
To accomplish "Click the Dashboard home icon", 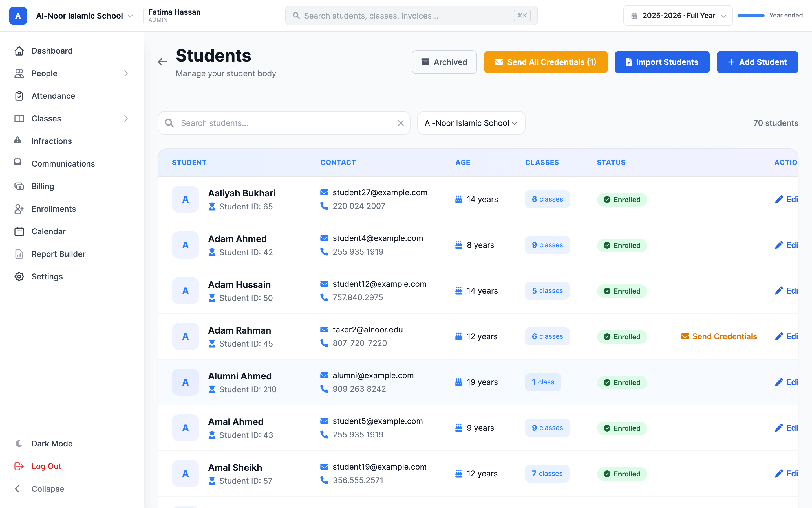I will point(19,51).
